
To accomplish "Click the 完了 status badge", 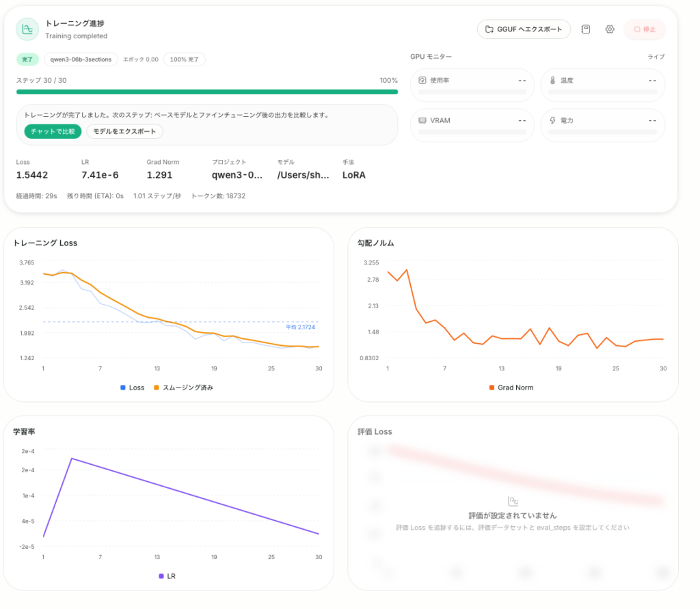I will (27, 59).
